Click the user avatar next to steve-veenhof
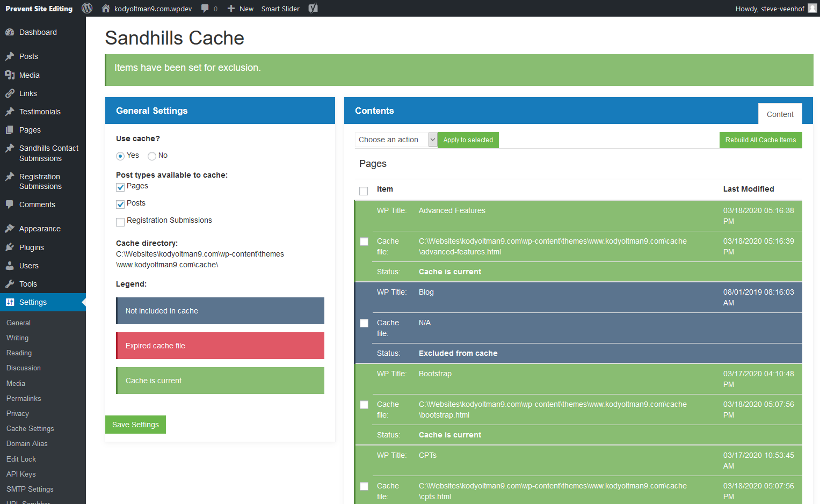Image resolution: width=820 pixels, height=504 pixels. point(812,8)
